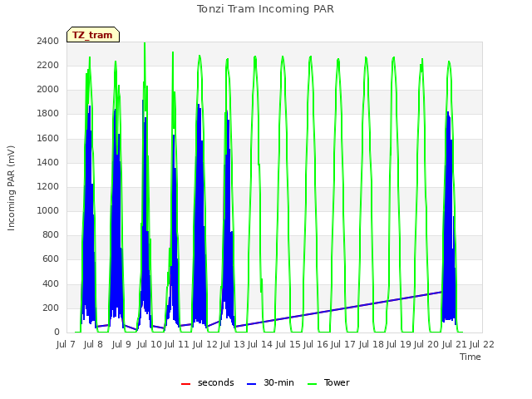
Task: Click the 800 y-axis tick label
Action: 51,234
